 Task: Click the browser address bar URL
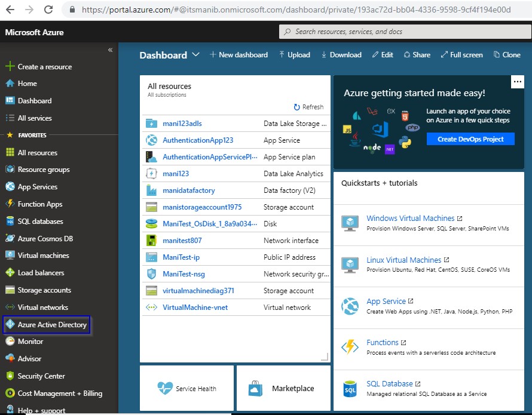click(x=296, y=10)
